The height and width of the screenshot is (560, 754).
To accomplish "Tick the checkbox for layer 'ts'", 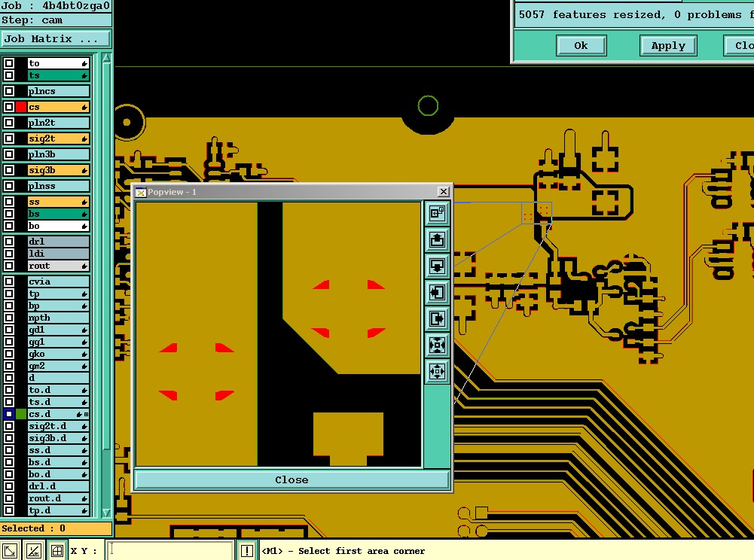I will click(8, 75).
